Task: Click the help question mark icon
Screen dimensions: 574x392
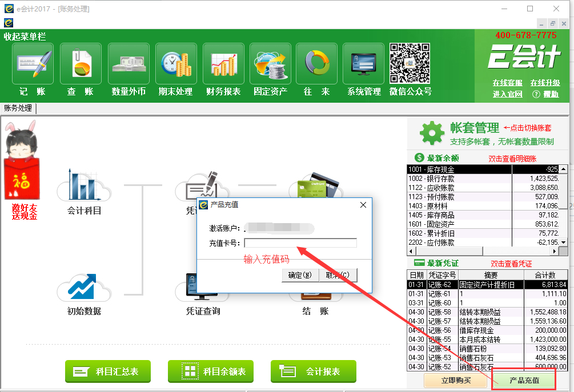Action: pos(536,94)
